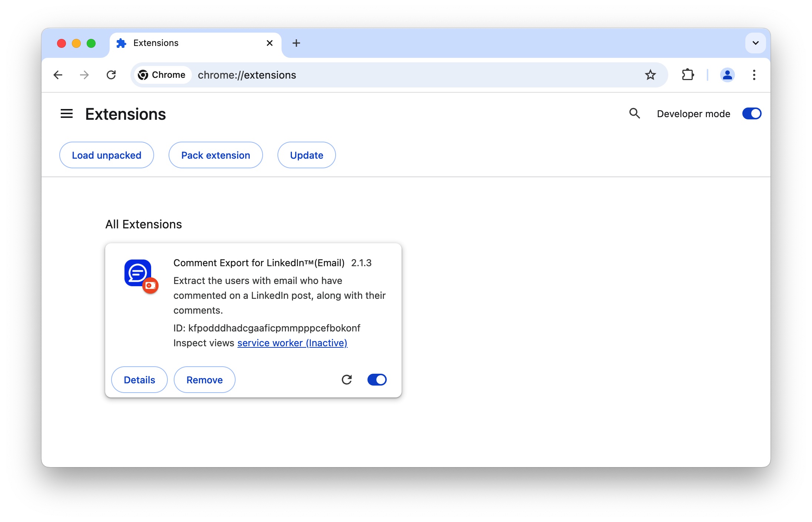
Task: Click the Developer mode label
Action: pos(693,114)
